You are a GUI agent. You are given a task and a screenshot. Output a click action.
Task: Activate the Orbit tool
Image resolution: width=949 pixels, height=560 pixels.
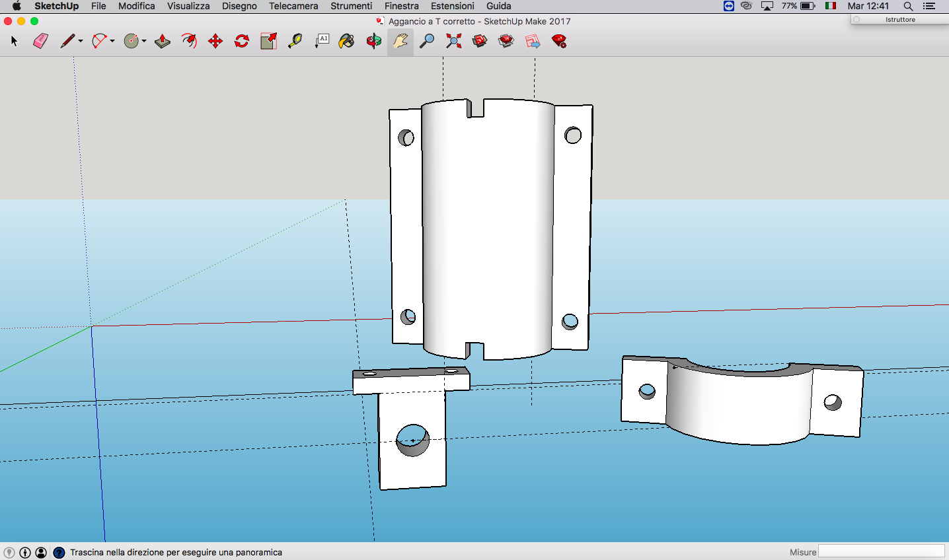point(374,41)
